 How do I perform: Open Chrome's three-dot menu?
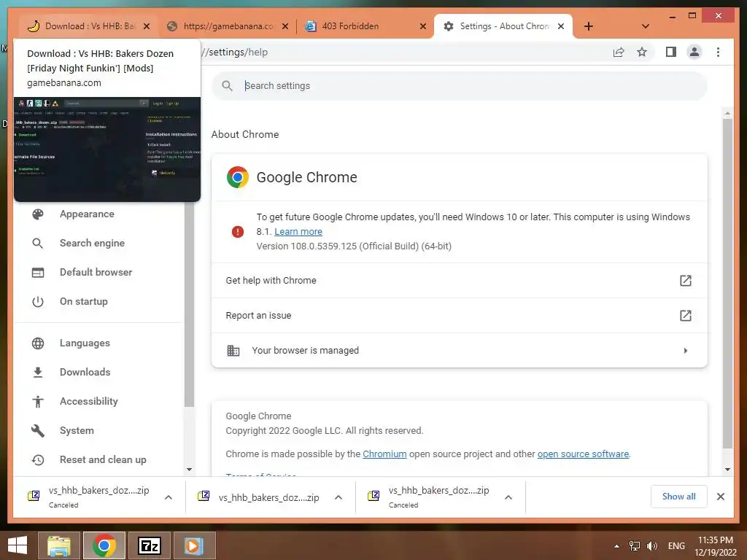click(718, 52)
